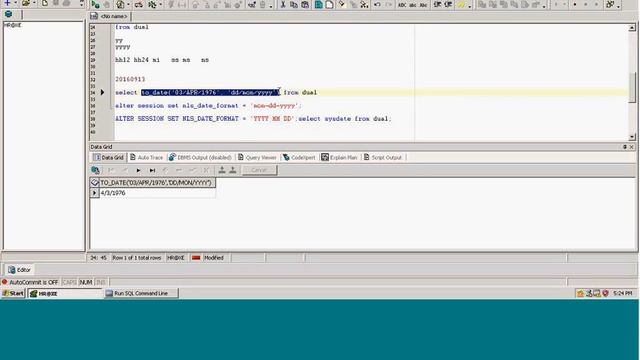640x360 pixels.
Task: Click the blue plus new-tab icon
Action: 7,3
